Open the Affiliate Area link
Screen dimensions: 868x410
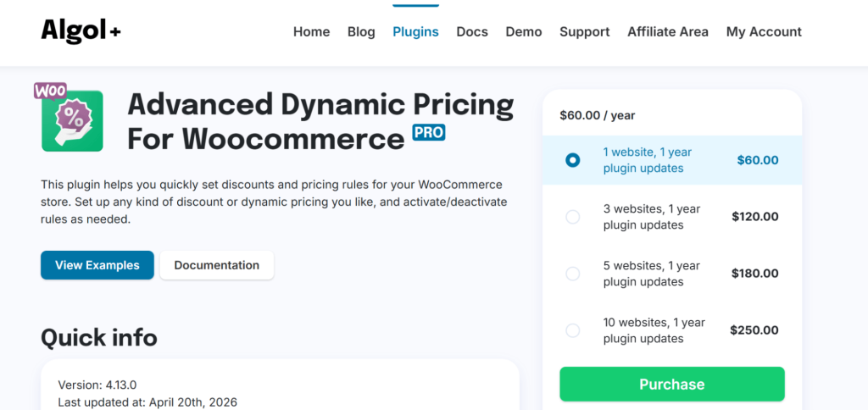(668, 32)
